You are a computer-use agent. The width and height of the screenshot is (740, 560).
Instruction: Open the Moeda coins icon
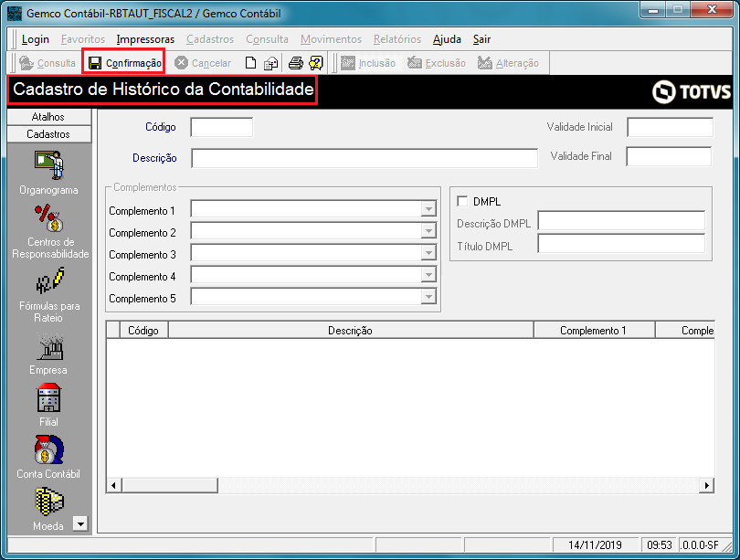point(49,502)
